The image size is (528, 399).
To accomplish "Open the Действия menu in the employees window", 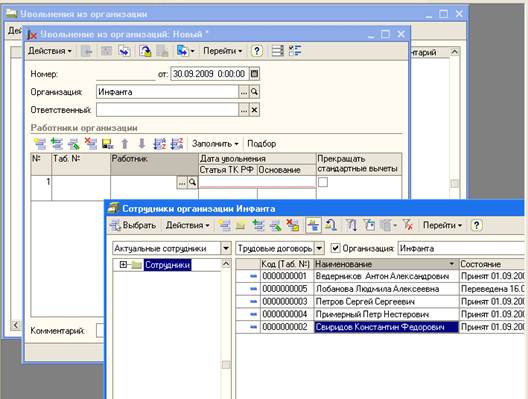I will [188, 225].
